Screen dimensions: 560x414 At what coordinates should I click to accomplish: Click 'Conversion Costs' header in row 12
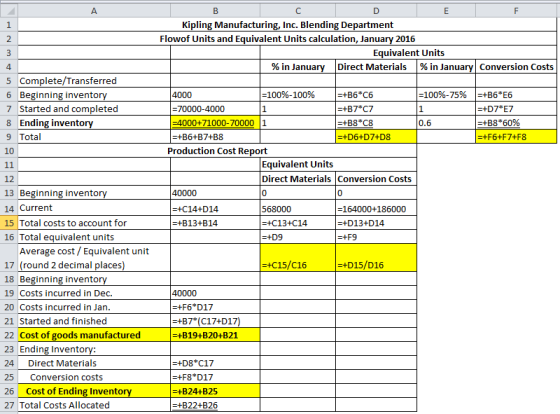click(376, 179)
